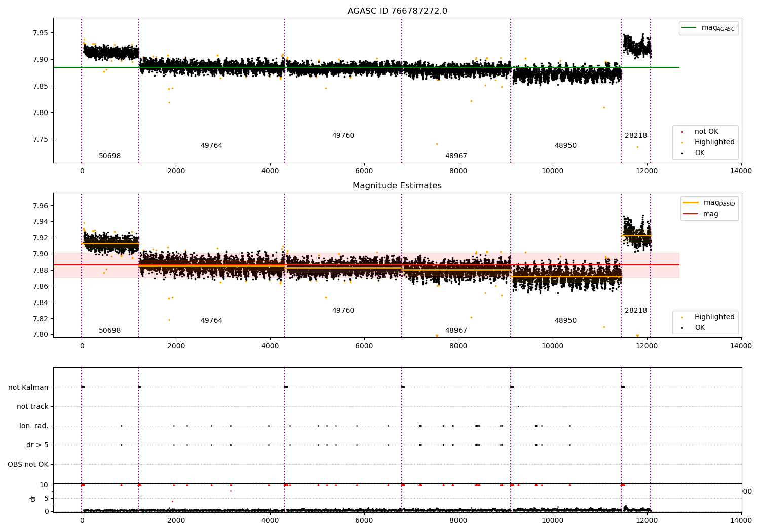The width and height of the screenshot is (760, 532).
Task: Click 'OK' legend entry under Magnitude Estimates
Action: [700, 328]
